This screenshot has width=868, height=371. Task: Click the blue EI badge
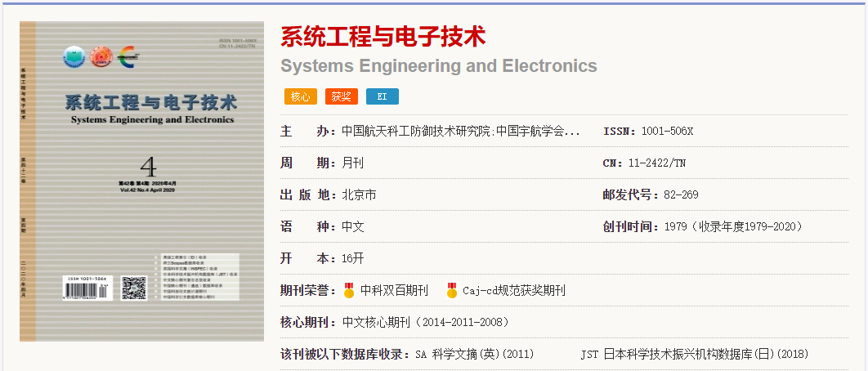[382, 96]
